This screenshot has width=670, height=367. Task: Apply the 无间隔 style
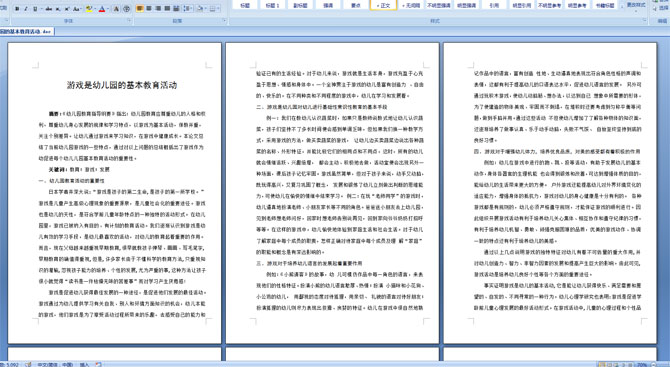pyautogui.click(x=410, y=5)
